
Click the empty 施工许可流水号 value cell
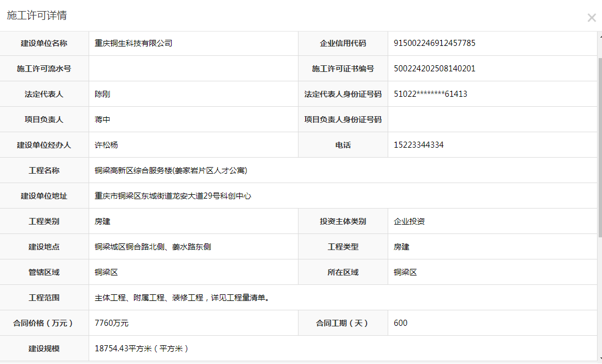click(193, 69)
